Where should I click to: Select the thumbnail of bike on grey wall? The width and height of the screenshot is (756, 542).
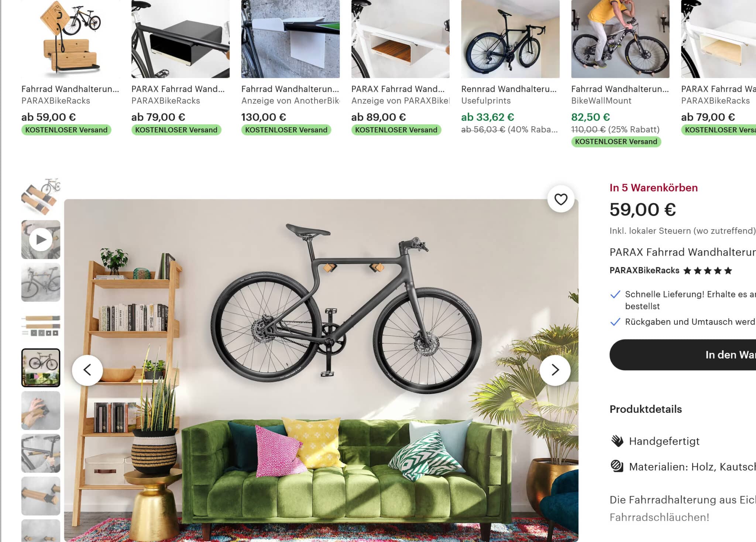41,282
